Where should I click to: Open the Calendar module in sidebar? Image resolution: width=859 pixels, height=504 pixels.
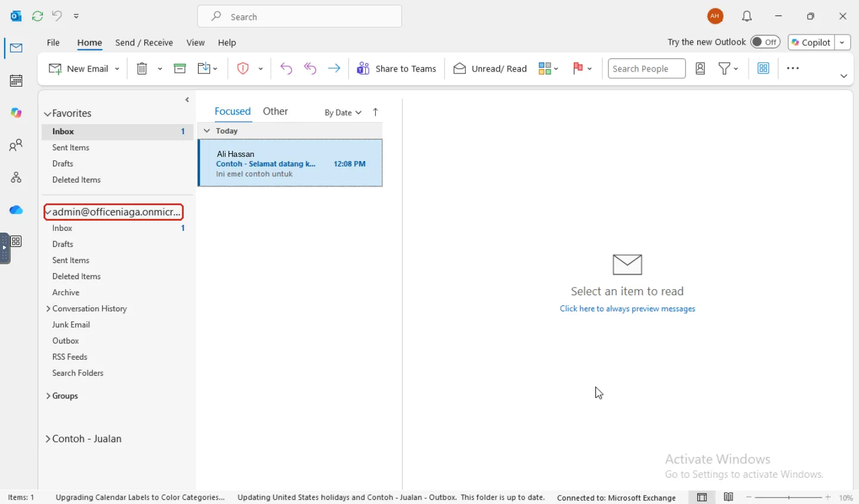coord(16,81)
